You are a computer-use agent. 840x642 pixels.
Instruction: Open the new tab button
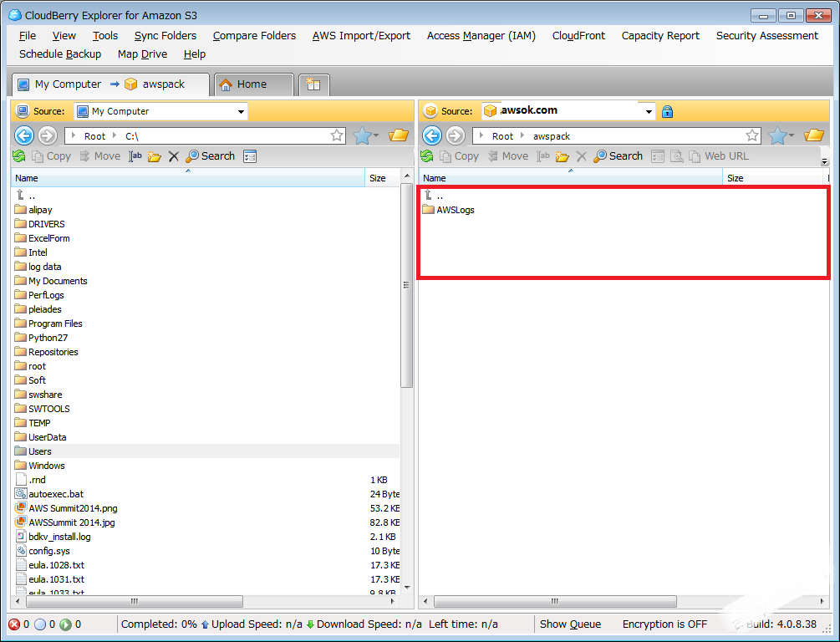click(313, 84)
